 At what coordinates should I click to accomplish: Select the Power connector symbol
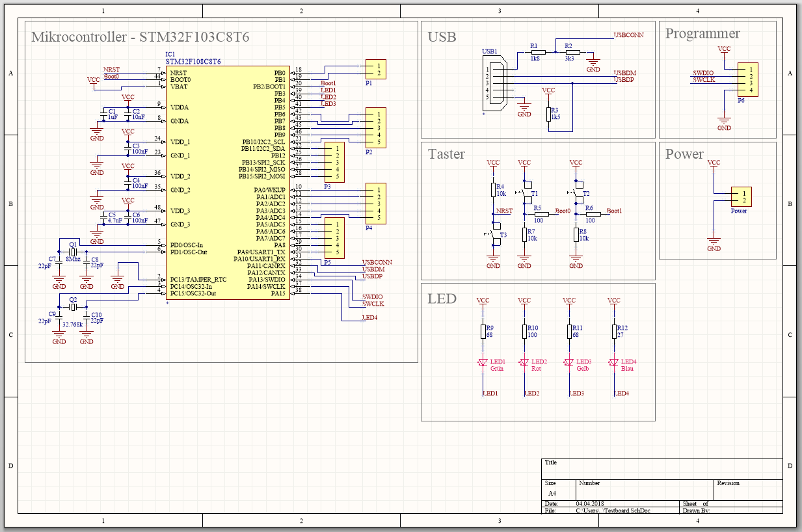742,197
